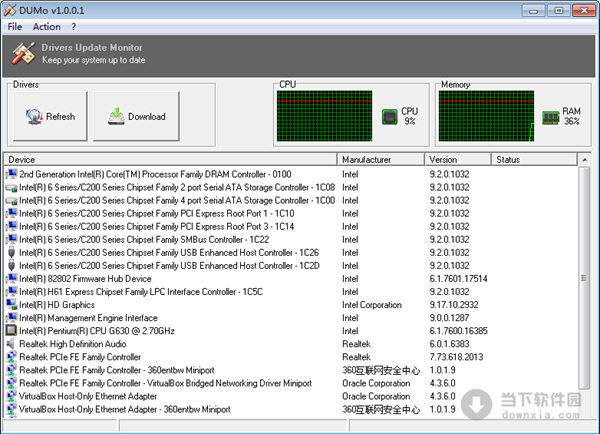This screenshot has width=600, height=434.
Task: Select the DRAM Controller - 0100 row text
Action: (155, 175)
